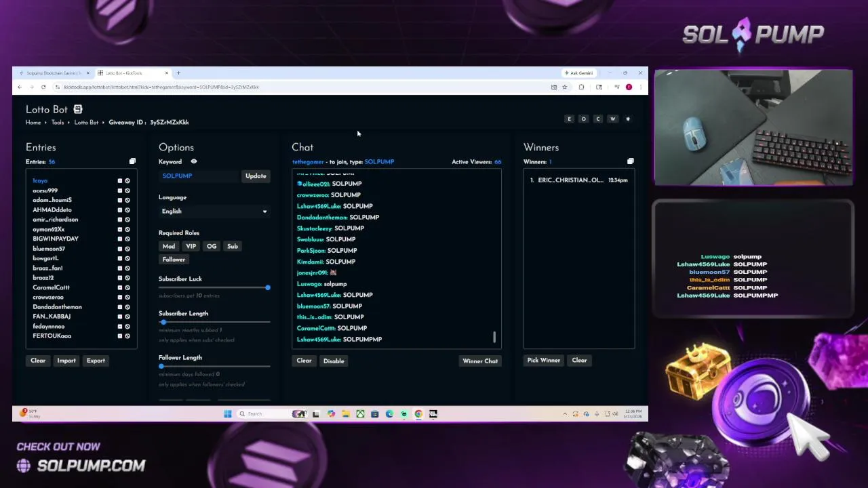The image size is (868, 488).
Task: Remove entry BIGWINPAYDAY with its minus icon
Action: click(x=120, y=239)
